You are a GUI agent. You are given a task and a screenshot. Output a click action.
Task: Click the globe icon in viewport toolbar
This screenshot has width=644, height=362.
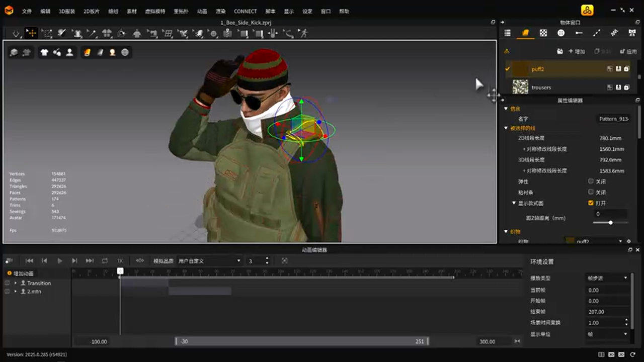(x=125, y=52)
